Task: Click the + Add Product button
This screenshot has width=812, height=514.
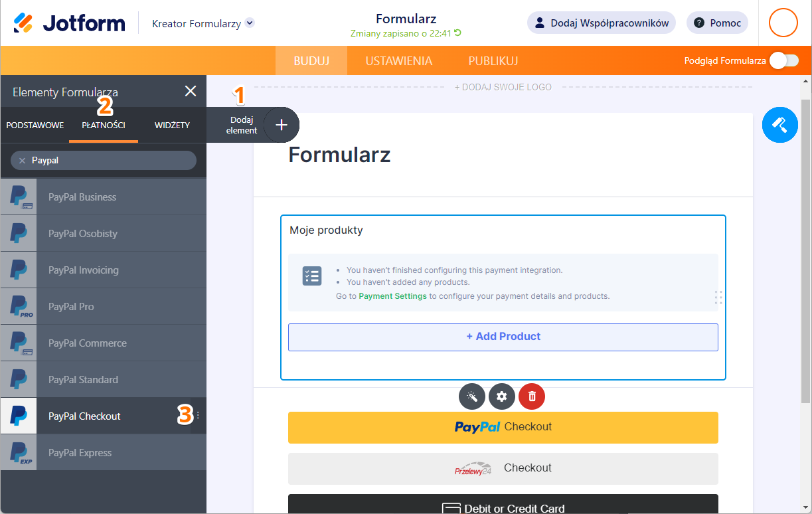Action: click(503, 337)
